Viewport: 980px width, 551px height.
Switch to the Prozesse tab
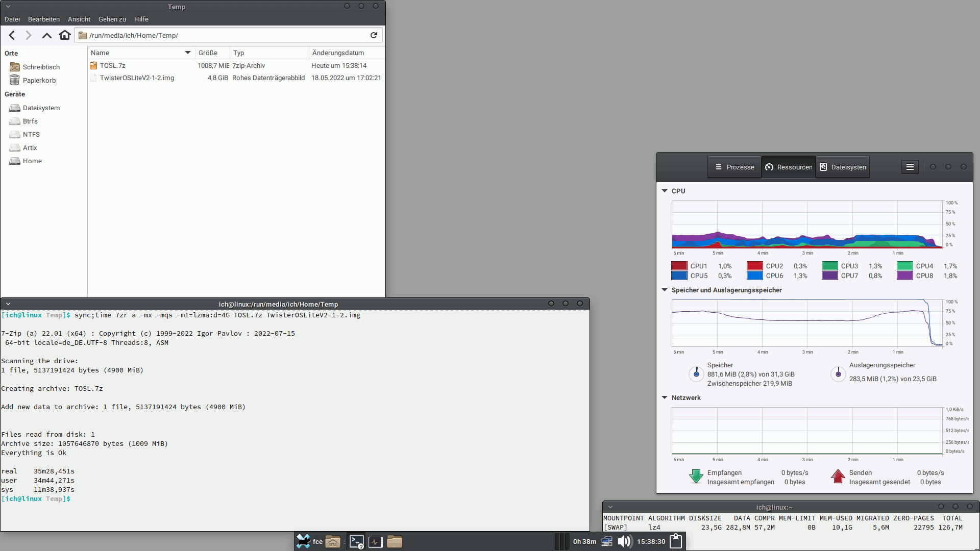pyautogui.click(x=734, y=167)
